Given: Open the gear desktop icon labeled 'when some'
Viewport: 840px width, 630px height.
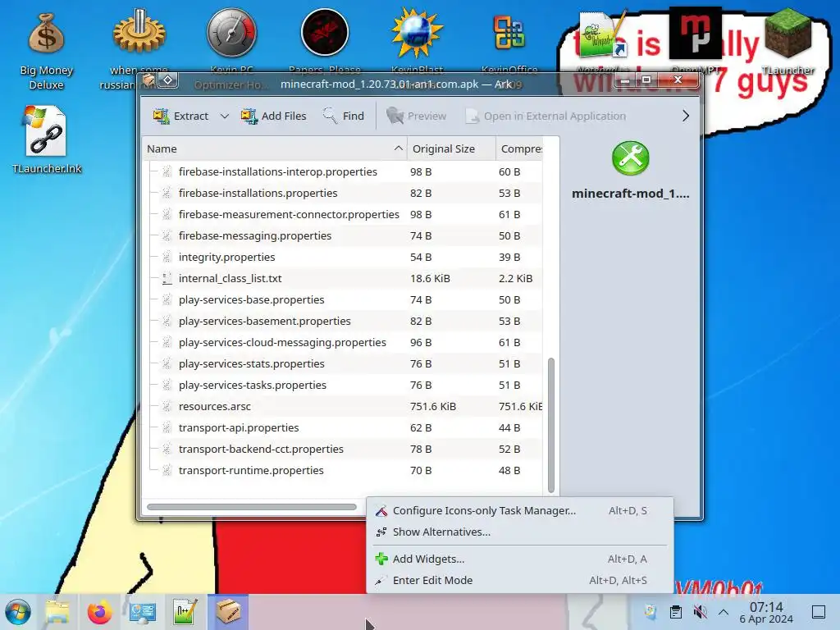Looking at the screenshot, I should click(x=139, y=33).
